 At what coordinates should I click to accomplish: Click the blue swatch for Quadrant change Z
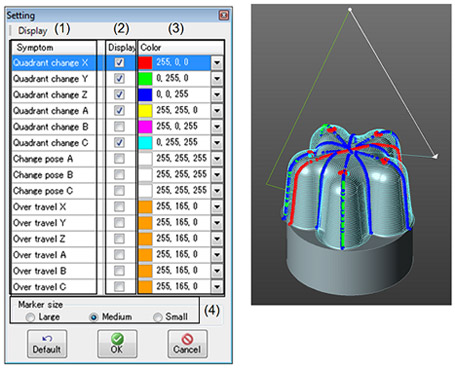145,94
